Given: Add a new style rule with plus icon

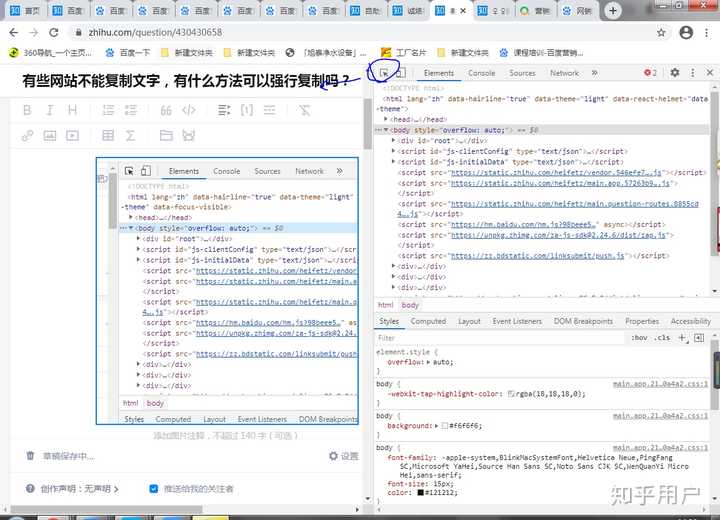Looking at the screenshot, I should [x=682, y=338].
